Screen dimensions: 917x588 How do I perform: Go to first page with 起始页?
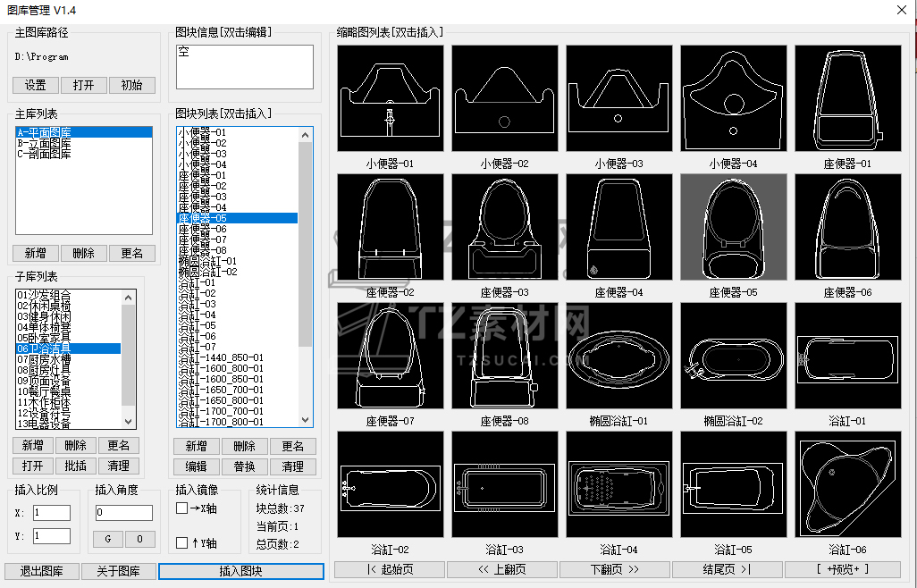point(390,569)
